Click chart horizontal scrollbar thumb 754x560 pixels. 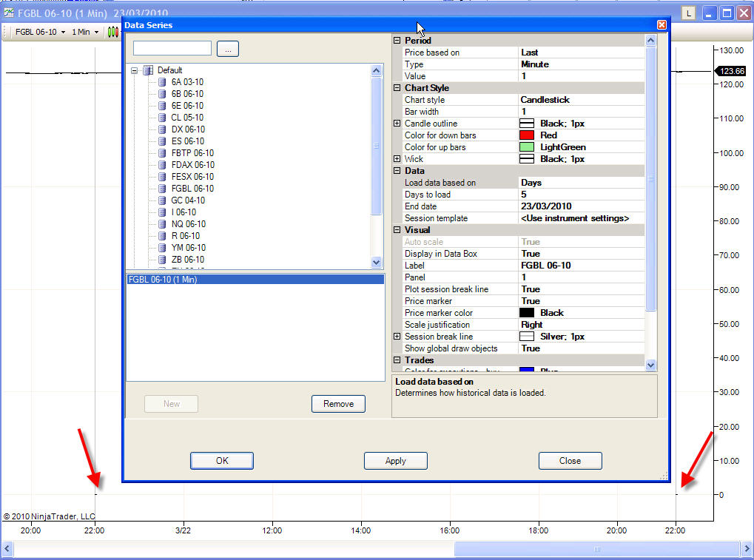point(596,548)
